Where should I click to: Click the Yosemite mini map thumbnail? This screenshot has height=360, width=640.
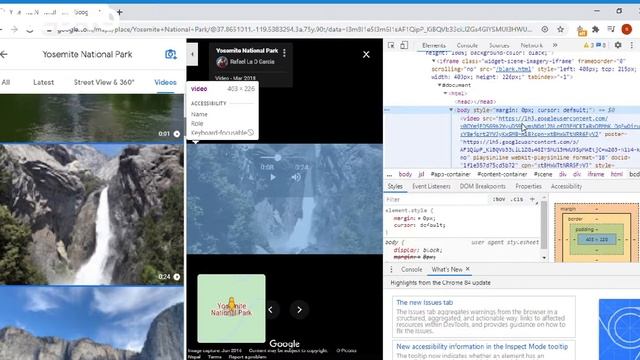point(231,309)
